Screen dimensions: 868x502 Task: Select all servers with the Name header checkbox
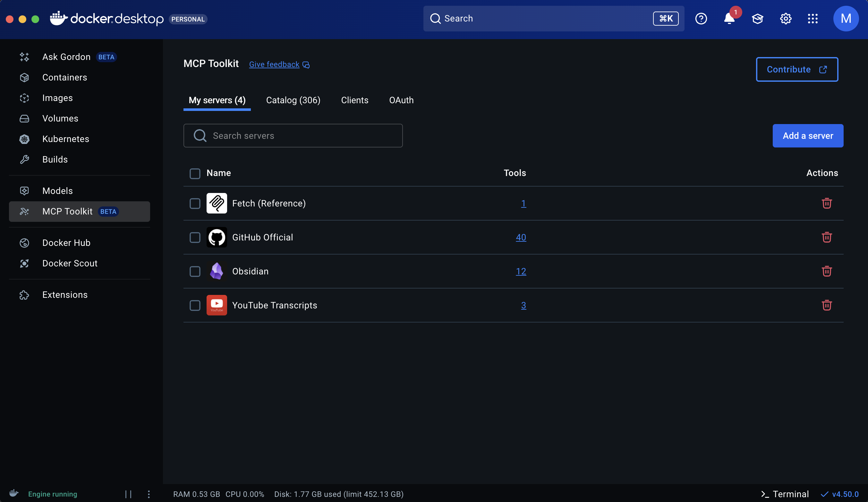click(x=195, y=173)
